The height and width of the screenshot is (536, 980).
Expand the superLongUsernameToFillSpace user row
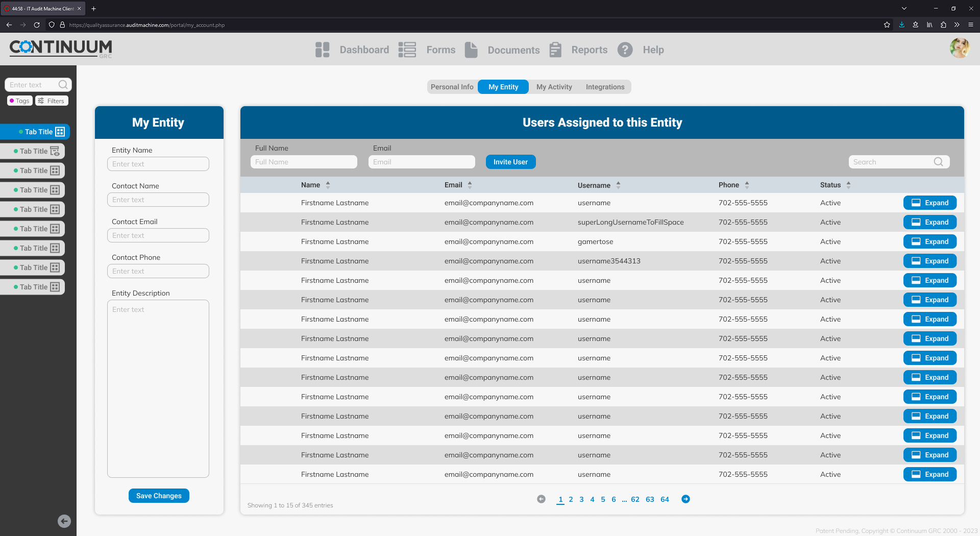point(929,222)
